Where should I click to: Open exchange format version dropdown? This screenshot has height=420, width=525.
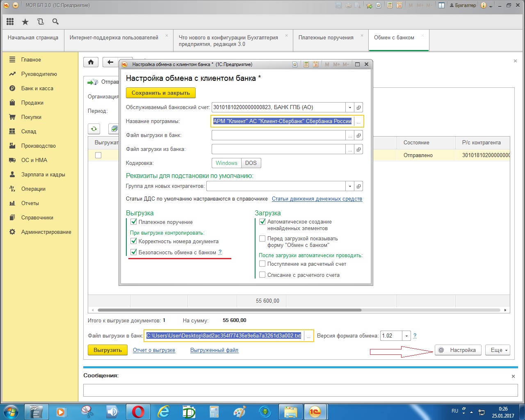click(x=406, y=336)
